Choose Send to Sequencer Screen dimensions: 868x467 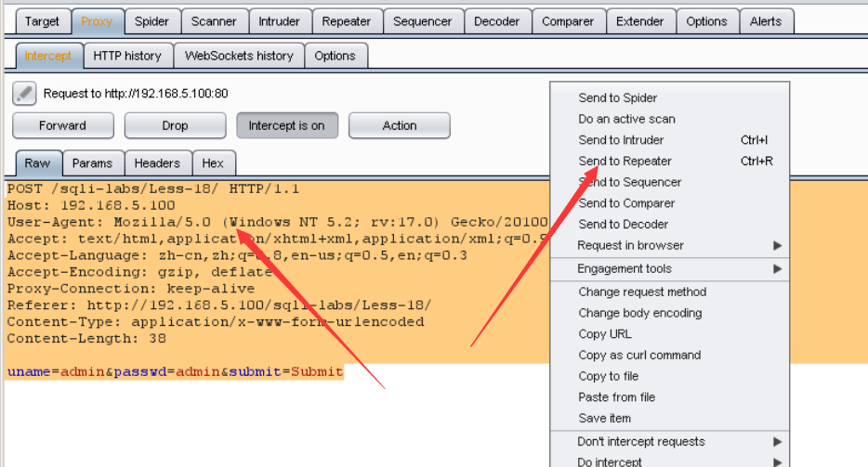click(669, 182)
